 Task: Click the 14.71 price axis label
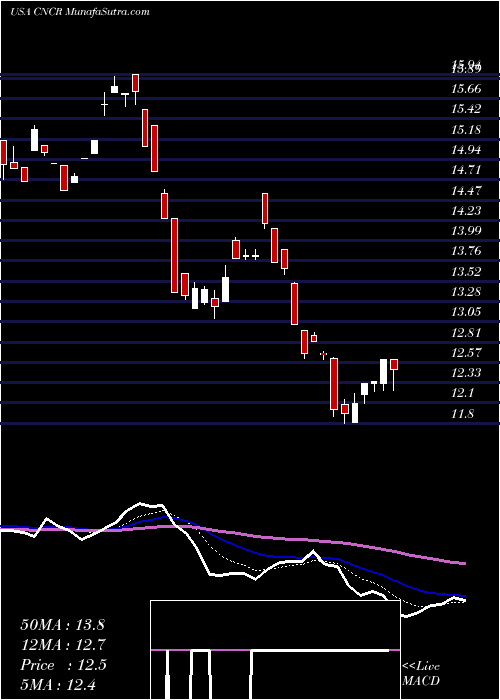click(x=466, y=170)
